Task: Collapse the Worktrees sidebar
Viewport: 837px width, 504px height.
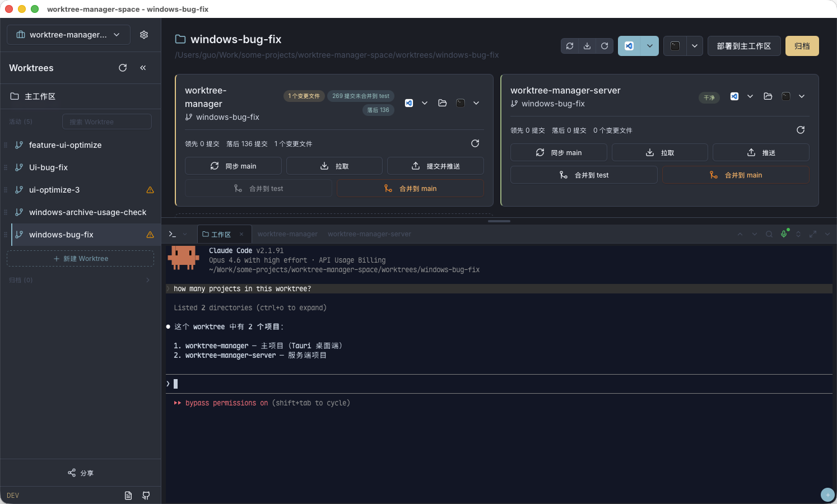Action: [143, 68]
